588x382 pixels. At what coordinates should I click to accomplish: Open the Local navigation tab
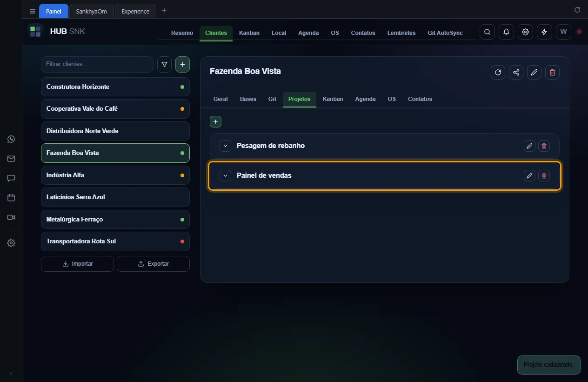point(279,33)
